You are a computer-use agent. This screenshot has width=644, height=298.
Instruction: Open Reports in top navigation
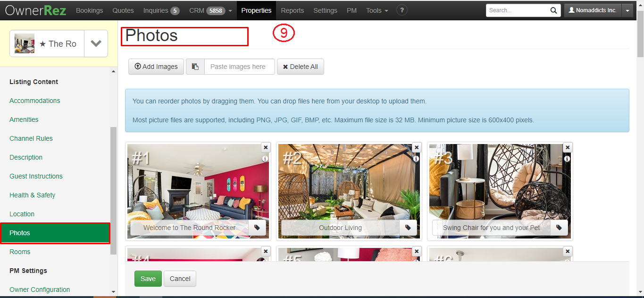click(293, 10)
